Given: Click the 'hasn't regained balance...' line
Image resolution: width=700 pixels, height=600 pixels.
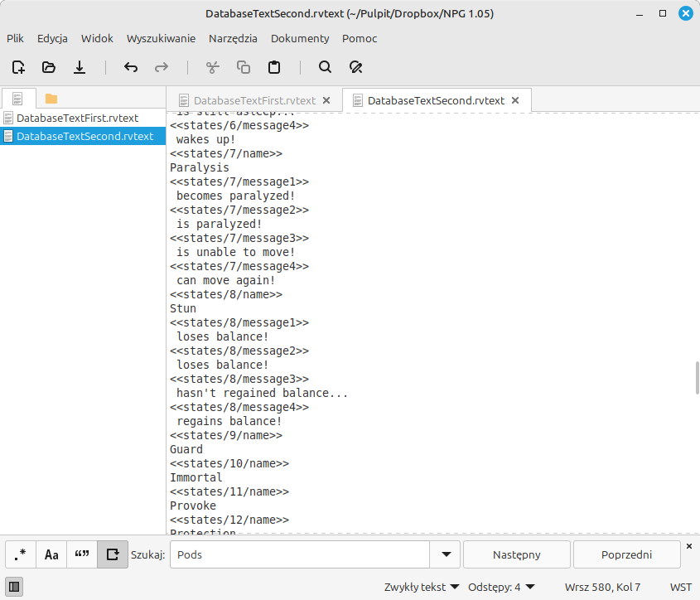Looking at the screenshot, I should pyautogui.click(x=262, y=393).
